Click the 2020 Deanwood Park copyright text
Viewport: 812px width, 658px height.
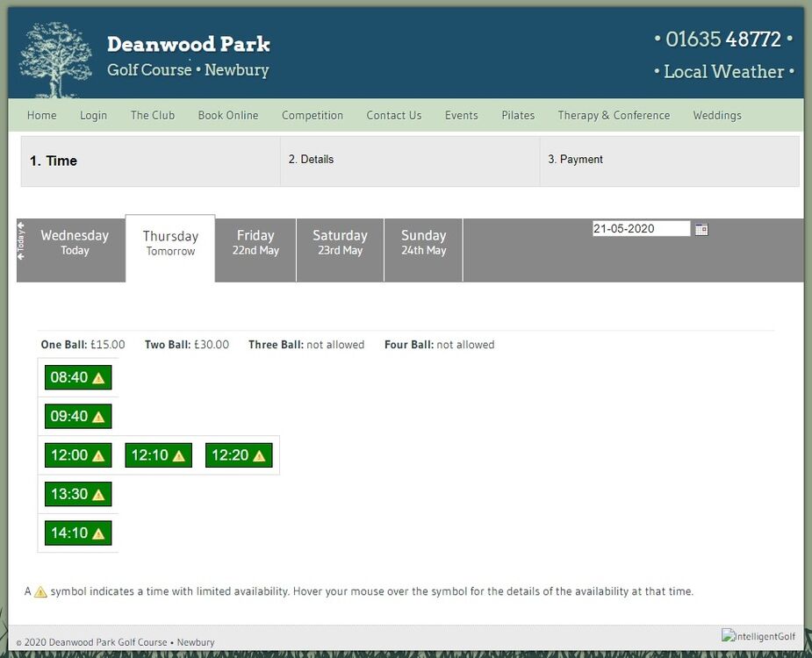tap(115, 642)
